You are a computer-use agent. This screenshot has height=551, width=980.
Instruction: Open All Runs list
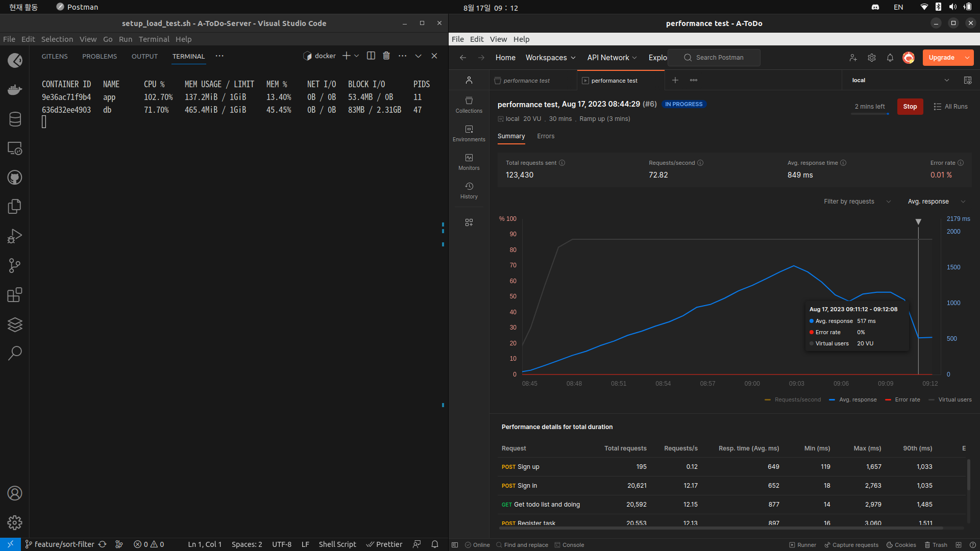coord(950,107)
